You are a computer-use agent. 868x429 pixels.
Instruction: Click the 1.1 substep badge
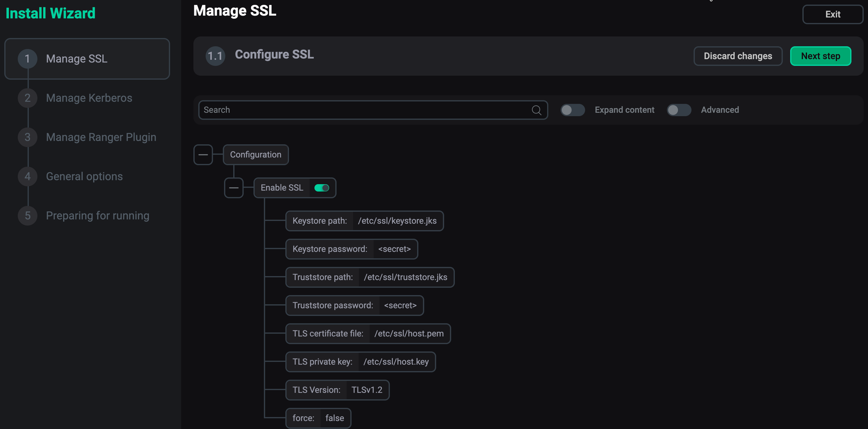215,56
